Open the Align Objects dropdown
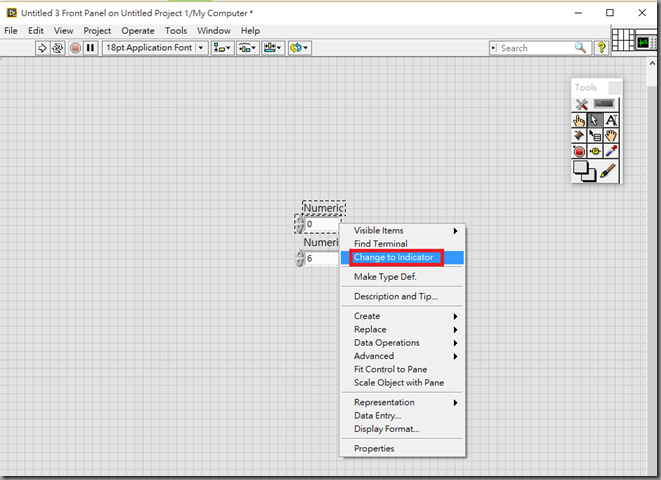Viewport: 661px width, 480px height. click(x=222, y=48)
